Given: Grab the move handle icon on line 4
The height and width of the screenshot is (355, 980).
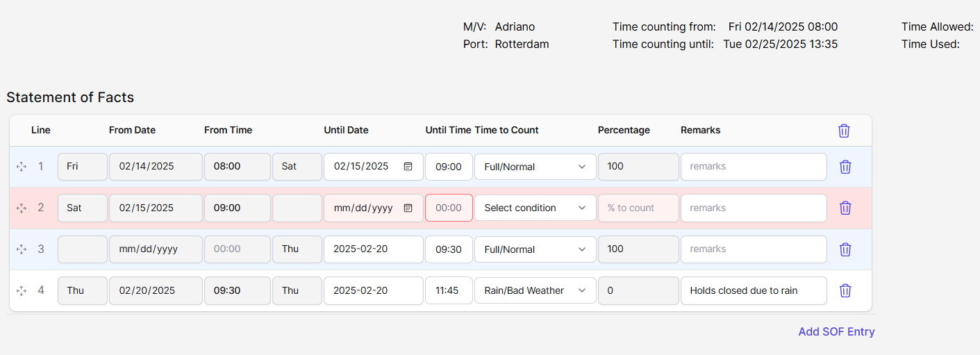Looking at the screenshot, I should click(x=22, y=290).
